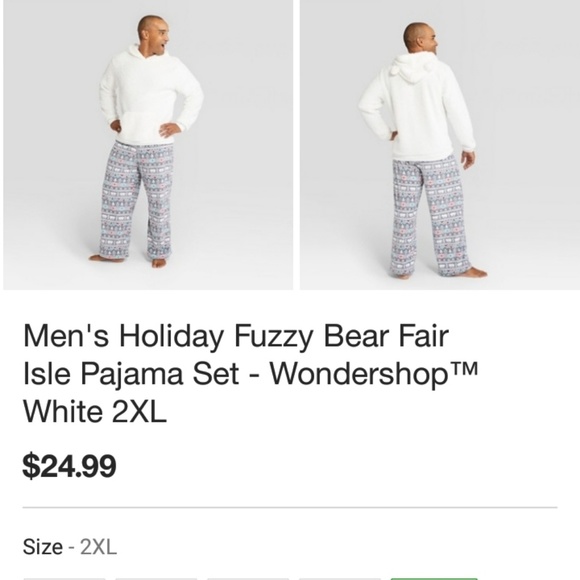580x580 pixels.
Task: Select the green highlighted size option button
Action: (434, 579)
